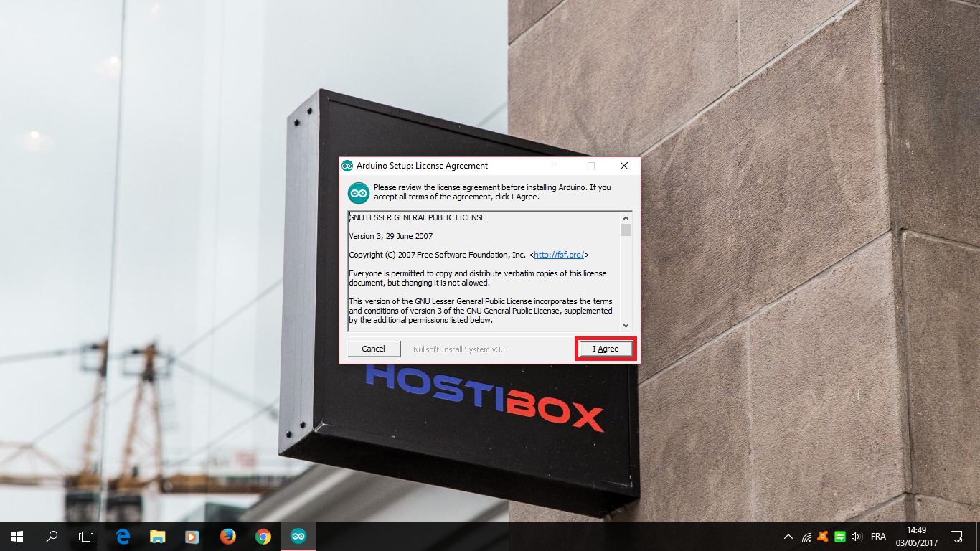The image size is (980, 551).
Task: Click the I Agree button
Action: (606, 349)
